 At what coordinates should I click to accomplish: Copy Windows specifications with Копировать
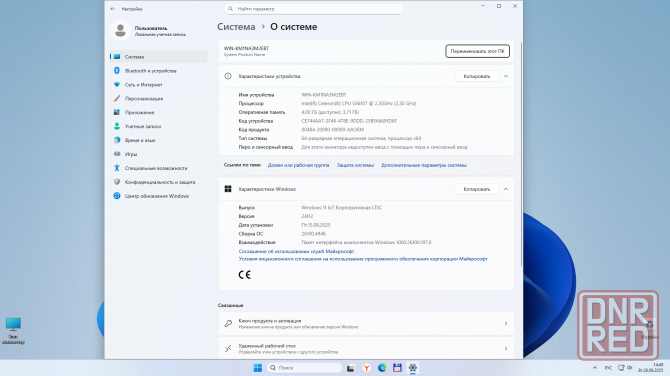(476, 189)
